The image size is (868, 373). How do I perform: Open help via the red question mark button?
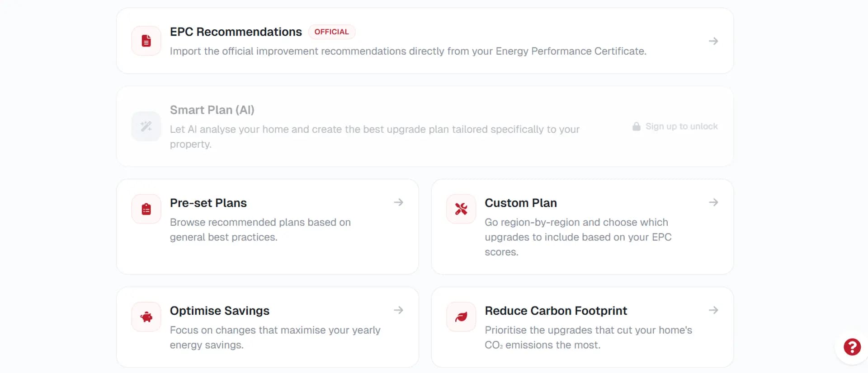click(852, 347)
